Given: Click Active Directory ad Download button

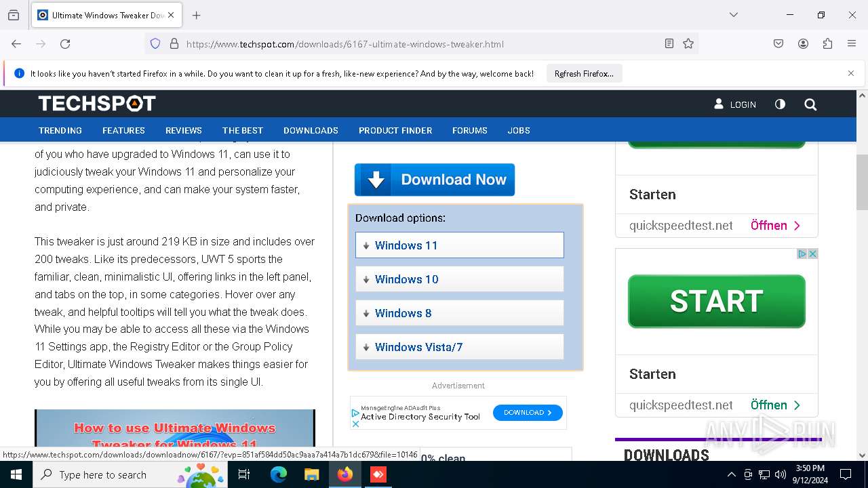Looking at the screenshot, I should 528,412.
